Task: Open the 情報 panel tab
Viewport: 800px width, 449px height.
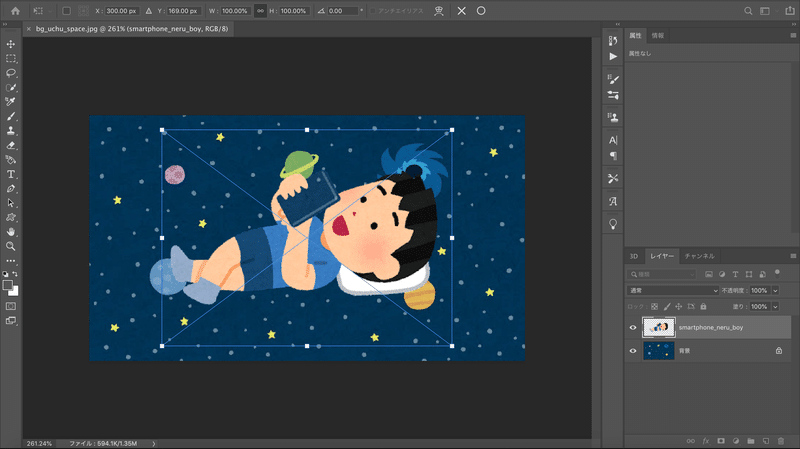Action: pyautogui.click(x=657, y=36)
